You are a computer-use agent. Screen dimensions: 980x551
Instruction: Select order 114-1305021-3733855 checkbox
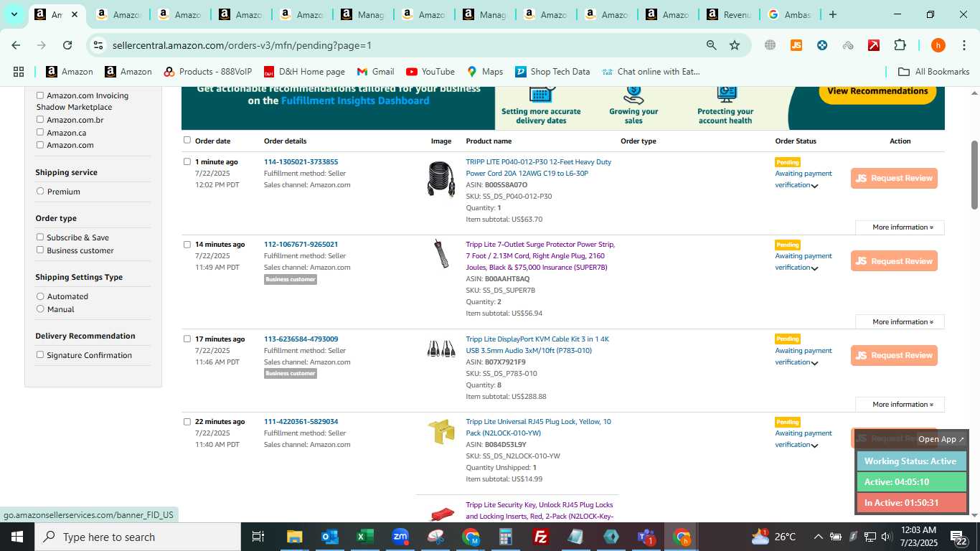pos(187,162)
